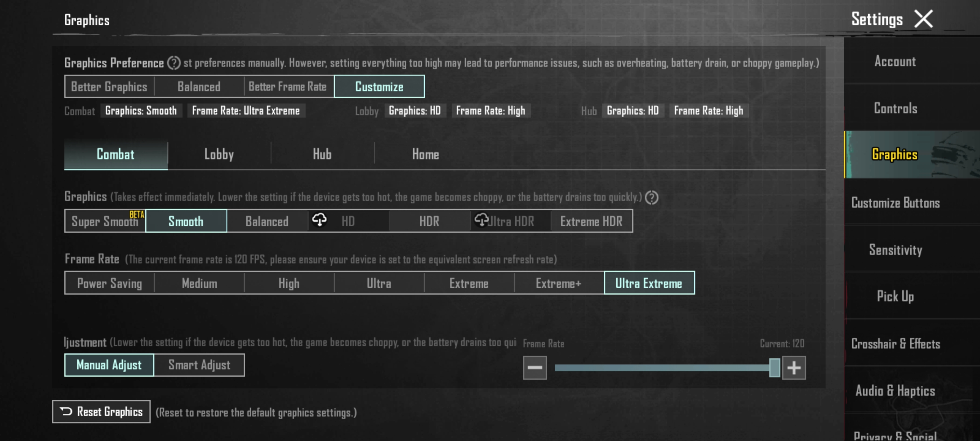
Task: Select Super Smooth graphics quality
Action: (x=105, y=221)
